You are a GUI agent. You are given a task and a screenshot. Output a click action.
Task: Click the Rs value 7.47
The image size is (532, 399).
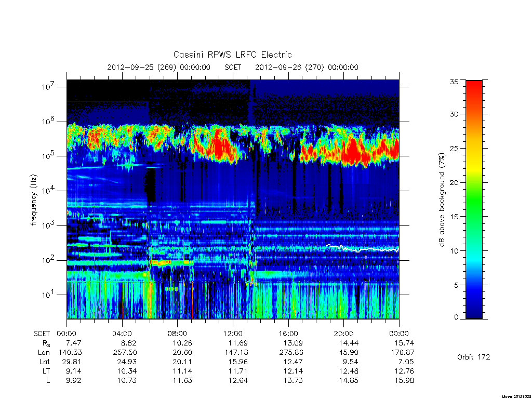click(x=74, y=343)
